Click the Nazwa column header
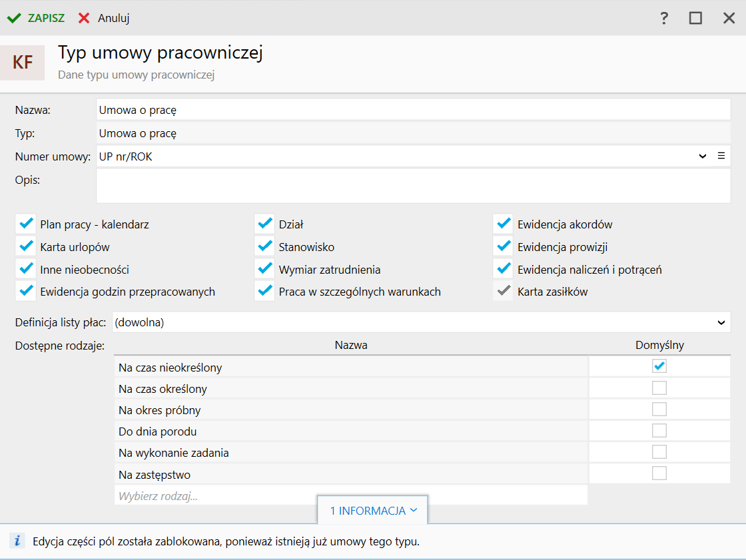This screenshot has width=746, height=560. [x=351, y=345]
